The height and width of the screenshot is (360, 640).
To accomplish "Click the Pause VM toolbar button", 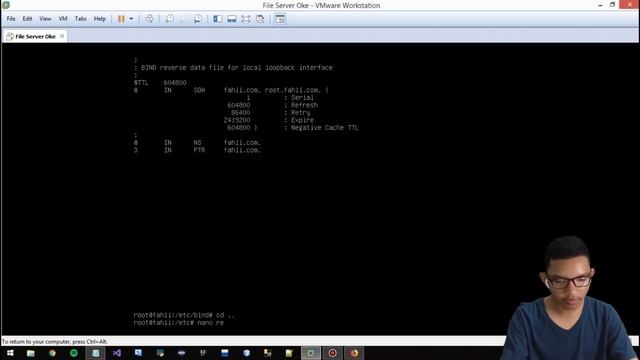I will [x=121, y=19].
